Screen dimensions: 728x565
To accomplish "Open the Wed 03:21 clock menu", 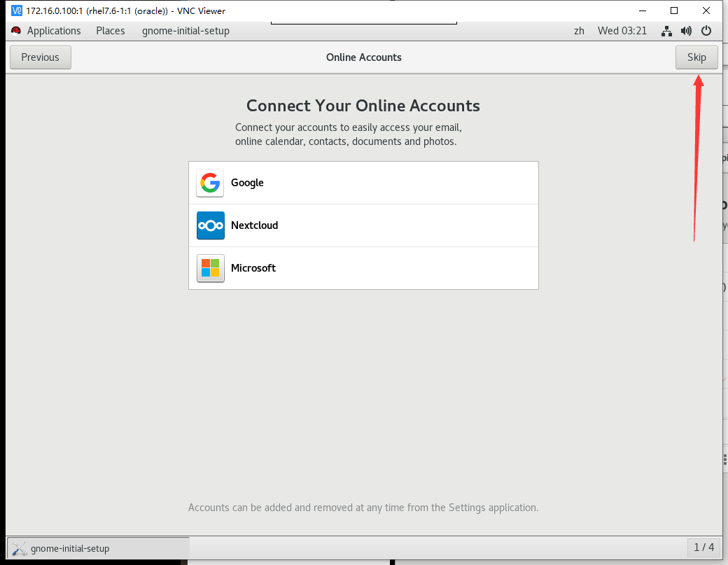I will (x=622, y=31).
